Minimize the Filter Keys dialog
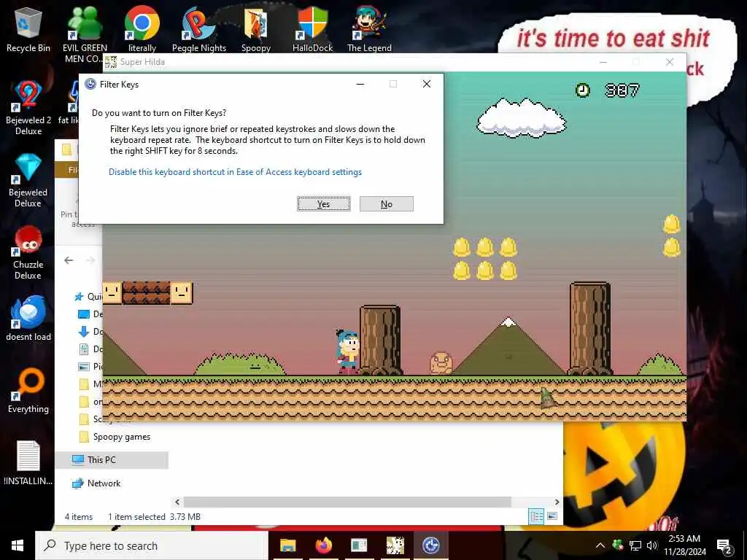Image resolution: width=747 pixels, height=560 pixels. (x=360, y=84)
